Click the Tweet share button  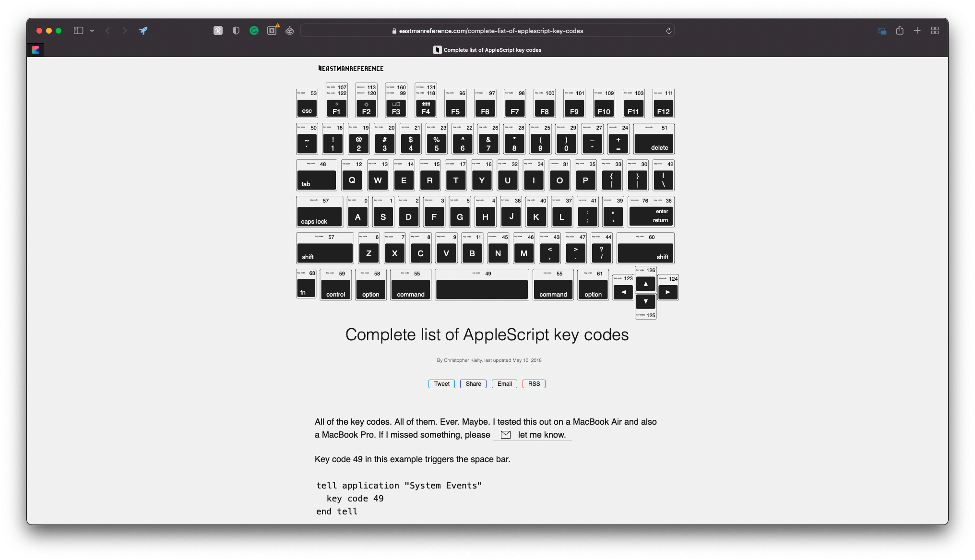tap(441, 384)
